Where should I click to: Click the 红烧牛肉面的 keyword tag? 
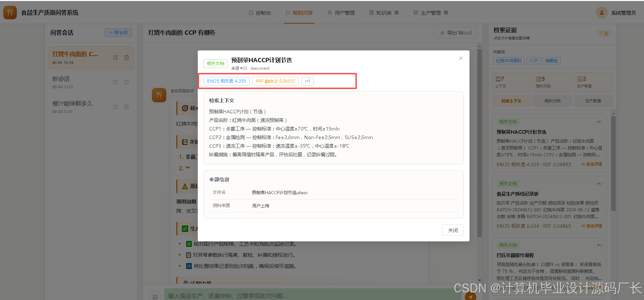pos(508,61)
